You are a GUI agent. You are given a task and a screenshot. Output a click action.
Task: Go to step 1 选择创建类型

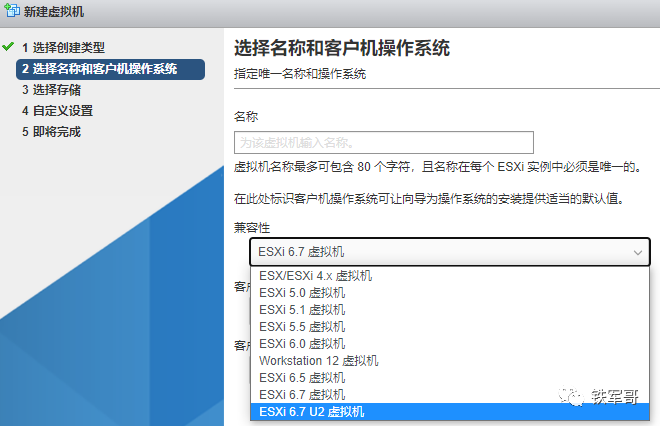[x=63, y=48]
